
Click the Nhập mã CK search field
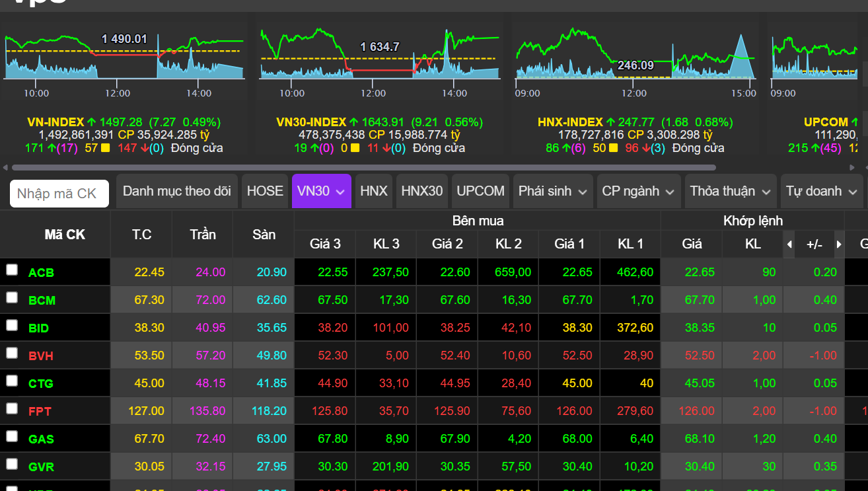pyautogui.click(x=59, y=193)
